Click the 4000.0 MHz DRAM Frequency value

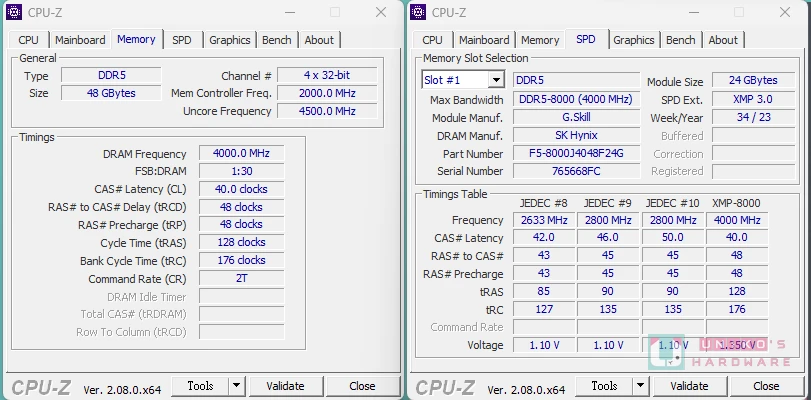pyautogui.click(x=242, y=153)
